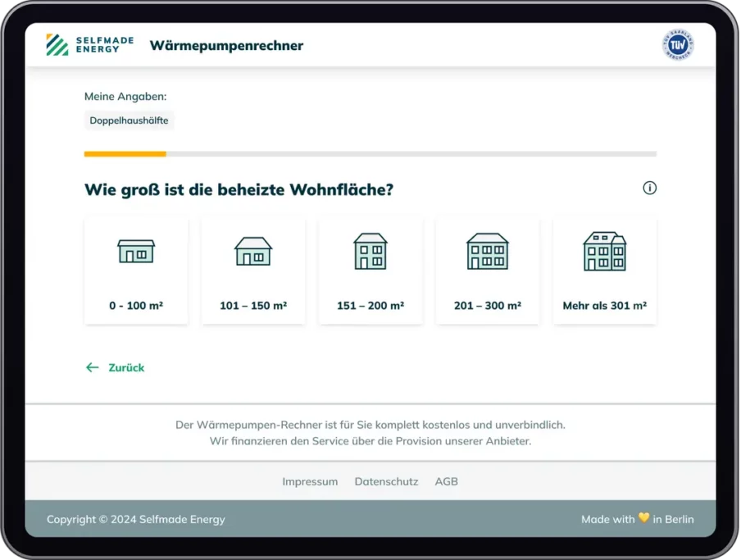Click the Doppelhaushälfte selection chip
The height and width of the screenshot is (560, 741).
(130, 121)
